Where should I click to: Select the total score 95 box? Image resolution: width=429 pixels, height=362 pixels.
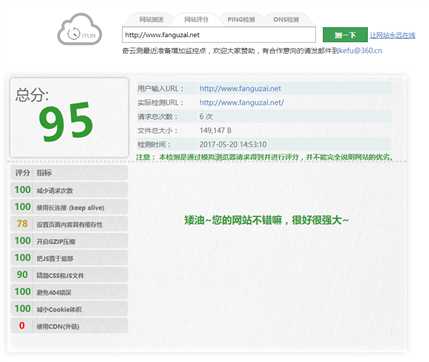[x=69, y=118]
